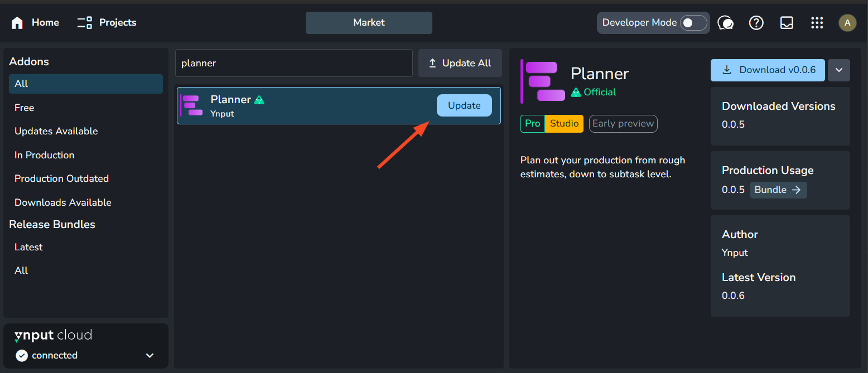Screen dimensions: 868x373
Task: Expand the download versions dropdown arrow
Action: pos(839,70)
